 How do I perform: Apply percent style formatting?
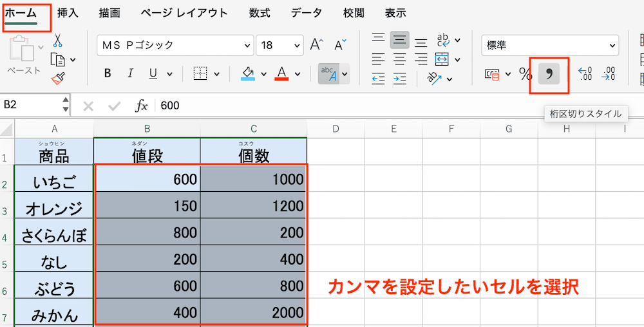click(526, 74)
